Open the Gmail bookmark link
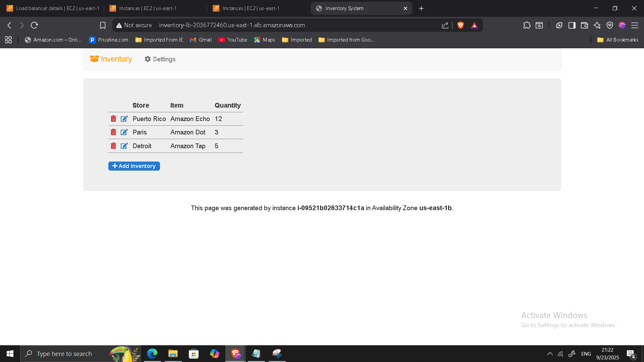The width and height of the screenshot is (644, 362). click(x=201, y=40)
